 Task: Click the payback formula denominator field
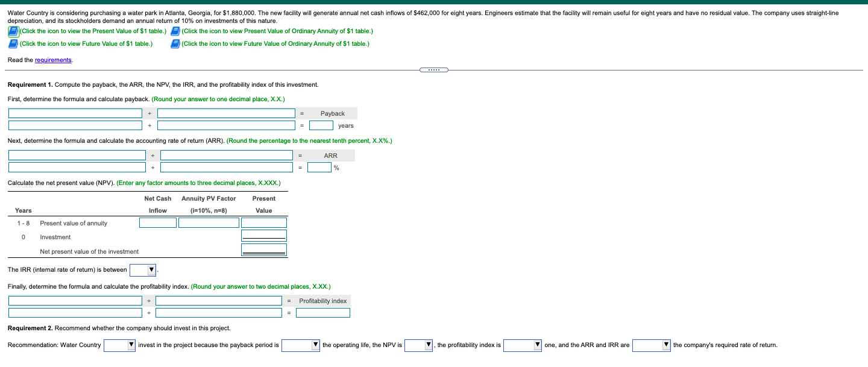[x=227, y=113]
